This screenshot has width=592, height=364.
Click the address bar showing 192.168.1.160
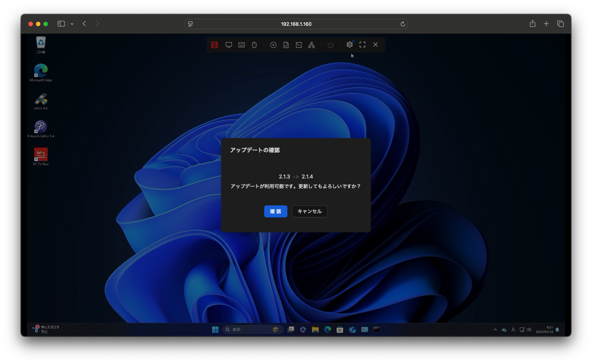point(296,24)
